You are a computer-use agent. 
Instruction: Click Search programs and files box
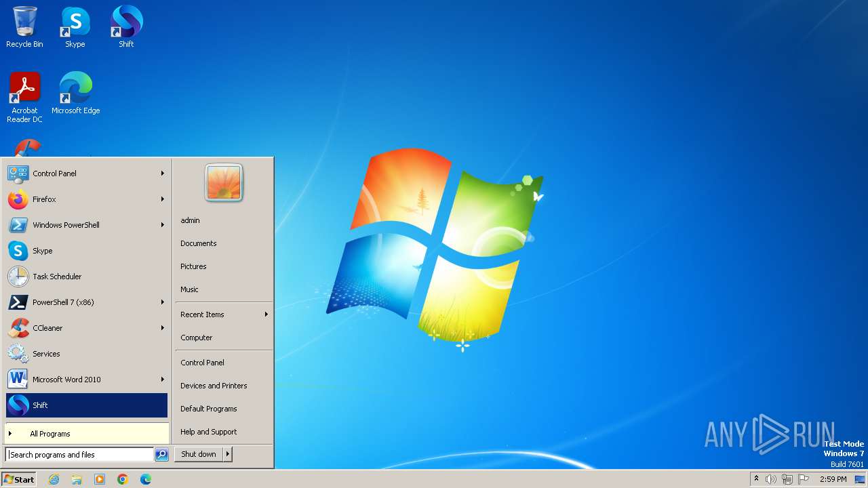click(80, 455)
